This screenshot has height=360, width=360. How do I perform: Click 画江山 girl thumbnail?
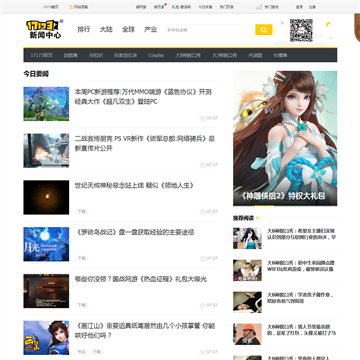[46, 338]
